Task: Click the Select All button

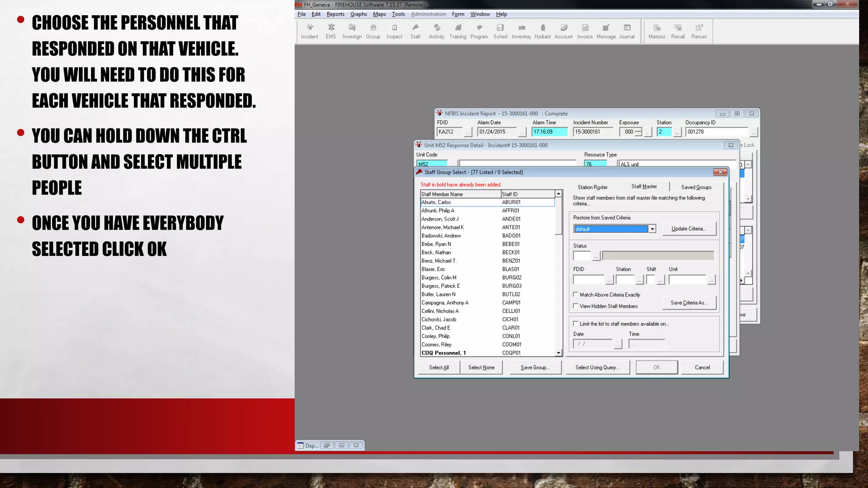Action: [x=439, y=367]
